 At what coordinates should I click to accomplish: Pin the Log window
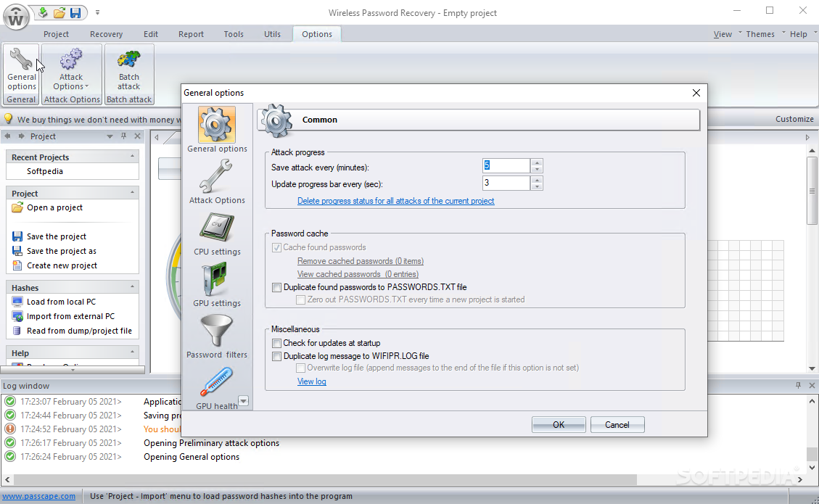pos(798,386)
